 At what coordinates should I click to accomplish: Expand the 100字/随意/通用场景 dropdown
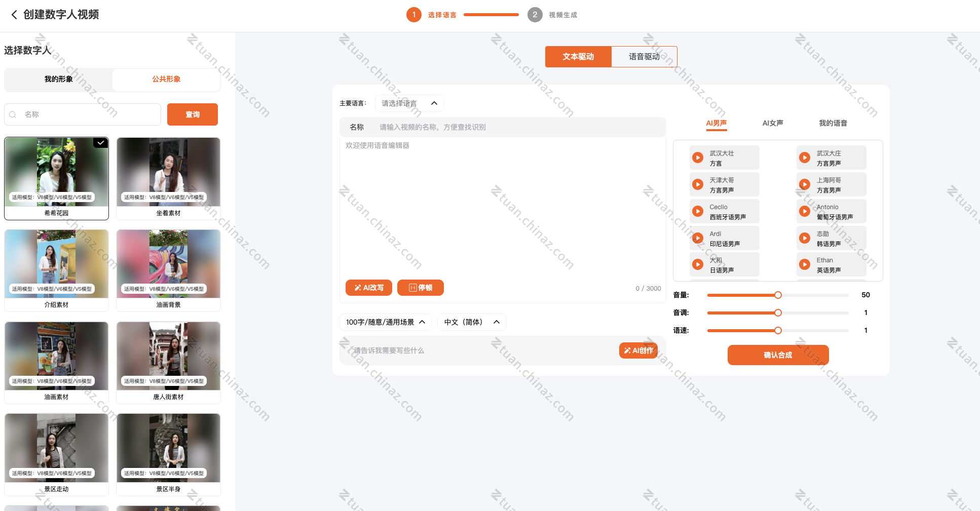point(386,322)
